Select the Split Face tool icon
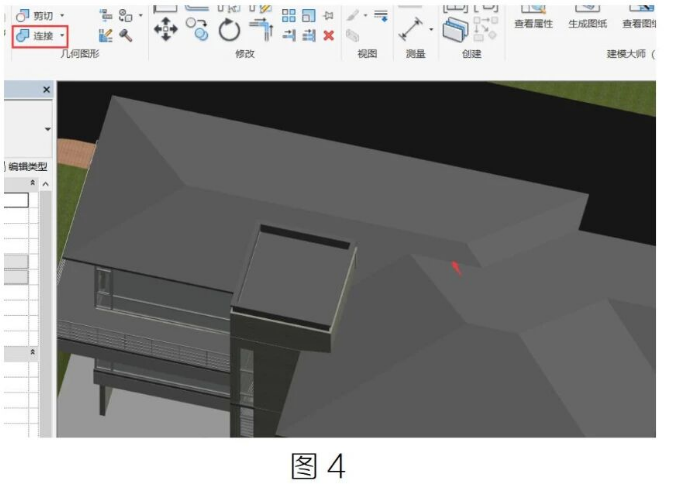The width and height of the screenshot is (673, 486). (x=125, y=16)
